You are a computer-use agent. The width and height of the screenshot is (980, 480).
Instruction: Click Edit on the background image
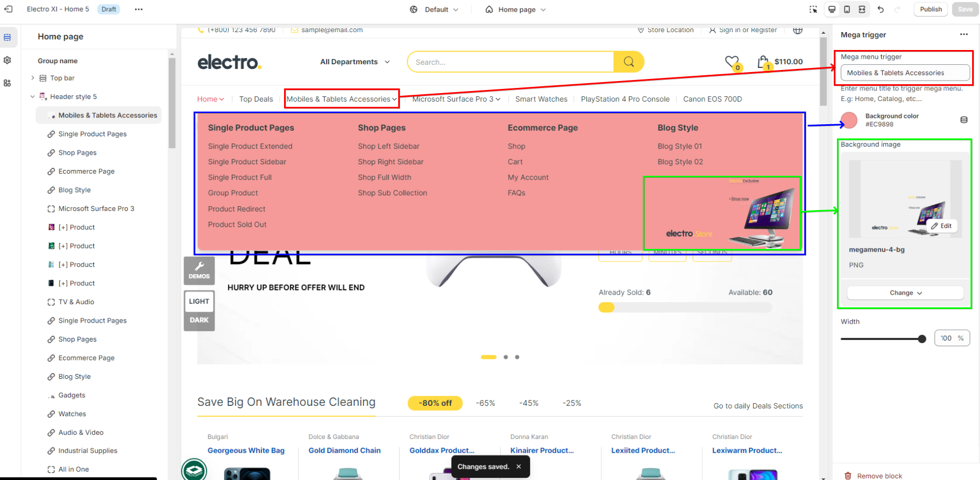point(941,226)
